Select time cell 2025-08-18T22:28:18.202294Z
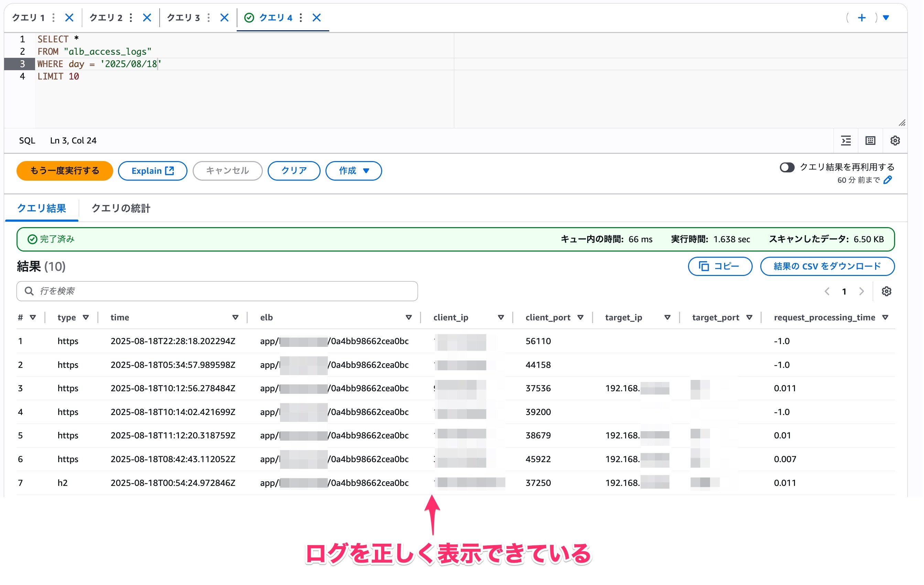This screenshot has height=585, width=924. click(173, 341)
